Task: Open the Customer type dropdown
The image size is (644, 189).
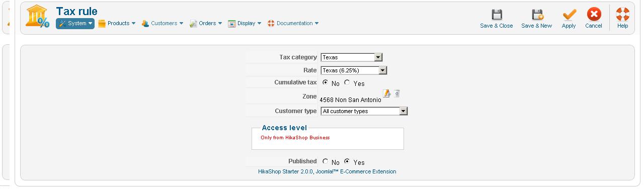Action: click(x=364, y=111)
